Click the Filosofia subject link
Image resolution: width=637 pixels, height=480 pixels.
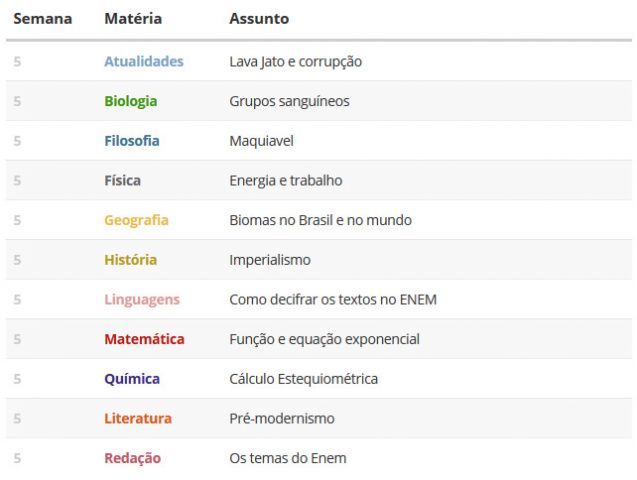(132, 141)
